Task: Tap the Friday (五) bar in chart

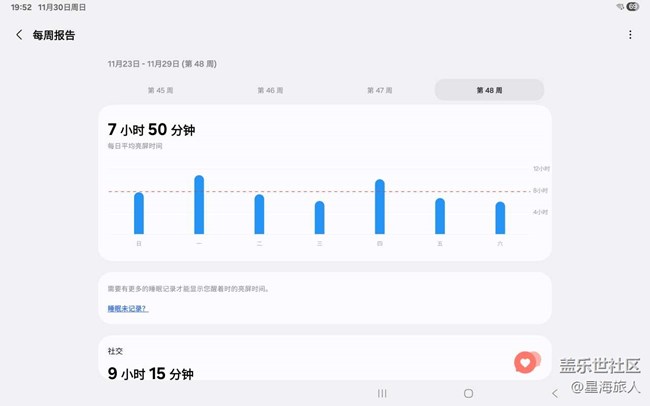Action: [440, 216]
